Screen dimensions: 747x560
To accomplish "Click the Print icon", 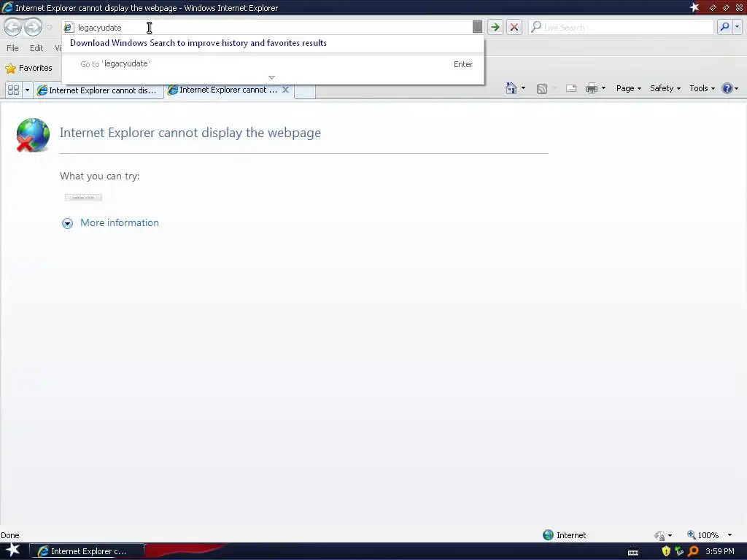I will [591, 88].
